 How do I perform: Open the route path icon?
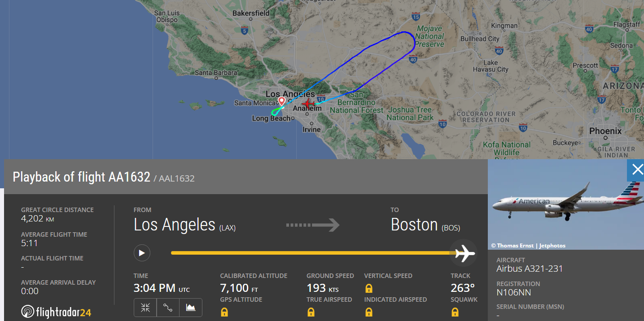(168, 308)
